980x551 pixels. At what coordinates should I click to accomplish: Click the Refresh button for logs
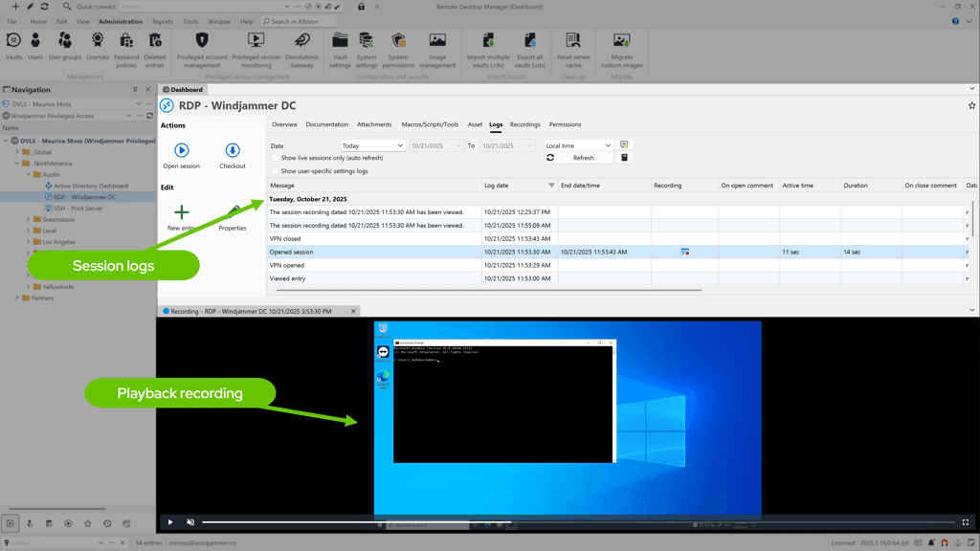(581, 158)
